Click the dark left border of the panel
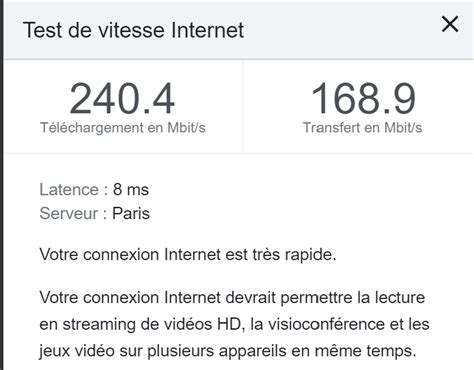 [x=2, y=185]
